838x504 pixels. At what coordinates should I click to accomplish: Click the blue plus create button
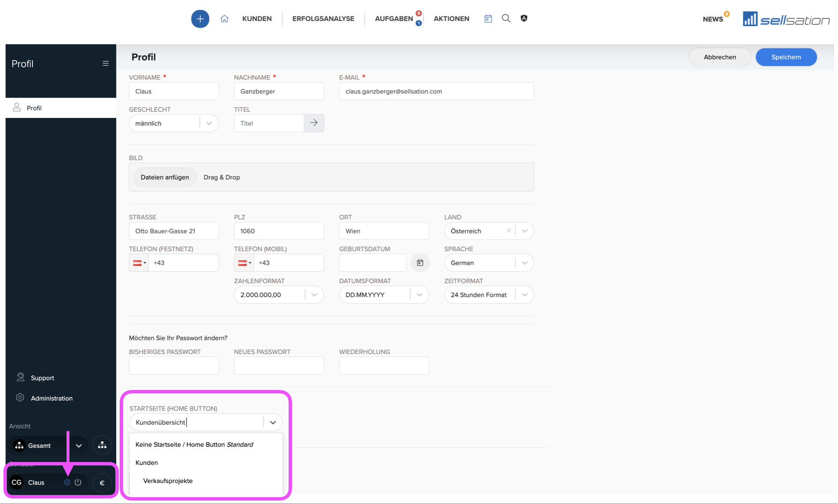pyautogui.click(x=200, y=19)
